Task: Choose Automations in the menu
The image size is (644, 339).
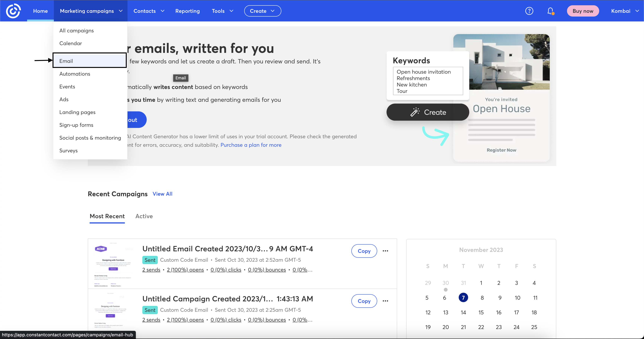Action: click(90, 74)
